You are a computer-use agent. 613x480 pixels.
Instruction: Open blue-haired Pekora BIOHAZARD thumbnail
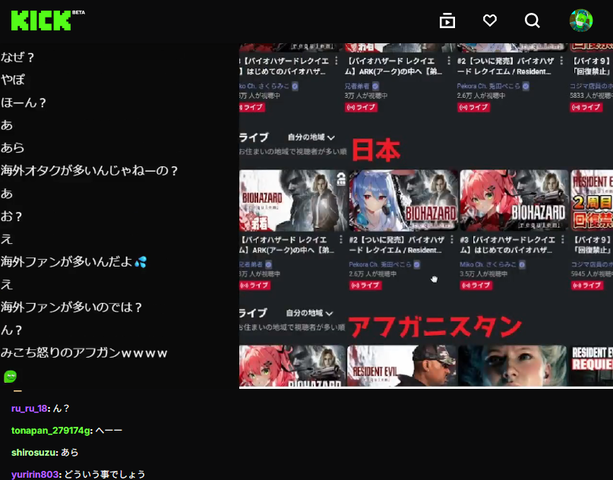pos(403,200)
